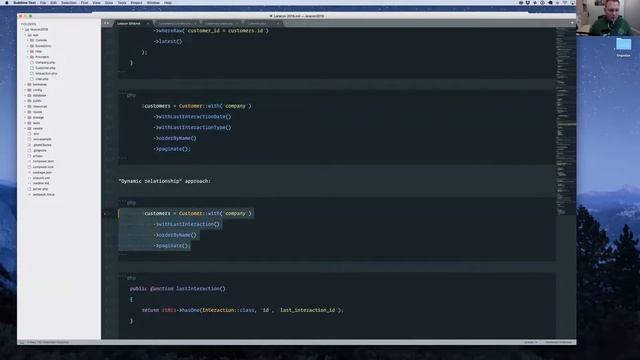Click the routes folder icon
The image size is (640, 360).
pos(29,112)
